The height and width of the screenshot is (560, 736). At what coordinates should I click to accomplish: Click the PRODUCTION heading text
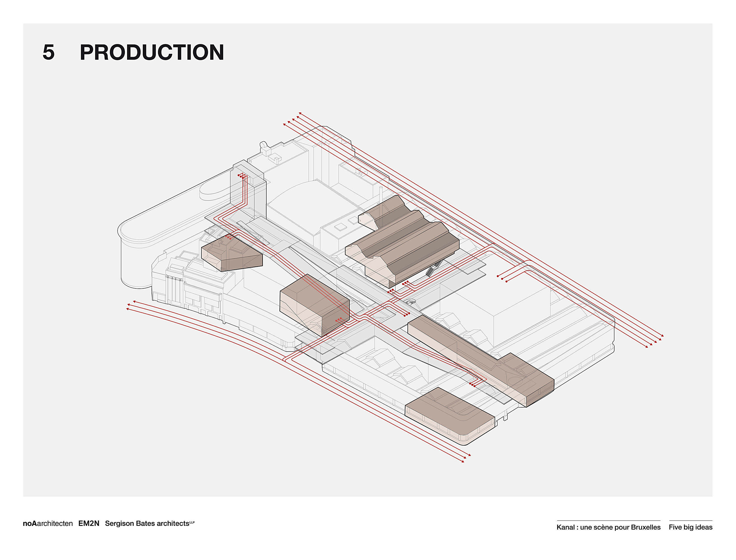(x=152, y=52)
